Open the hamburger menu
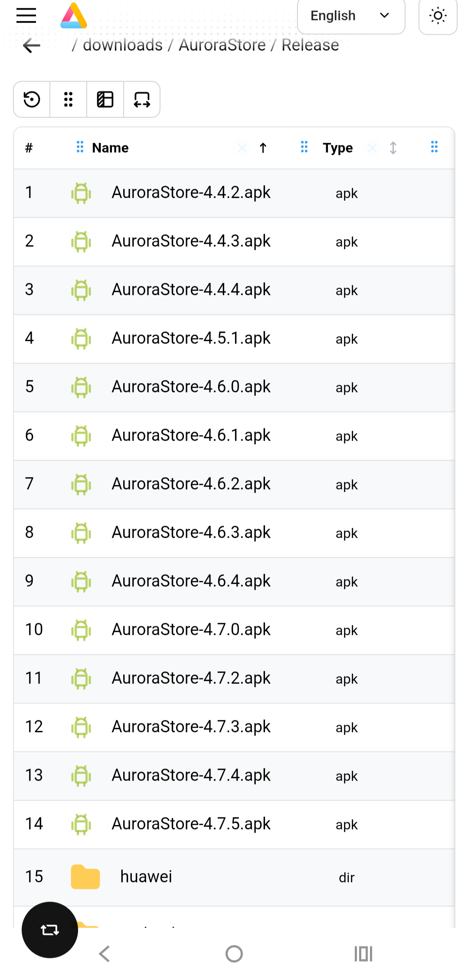 tap(26, 16)
